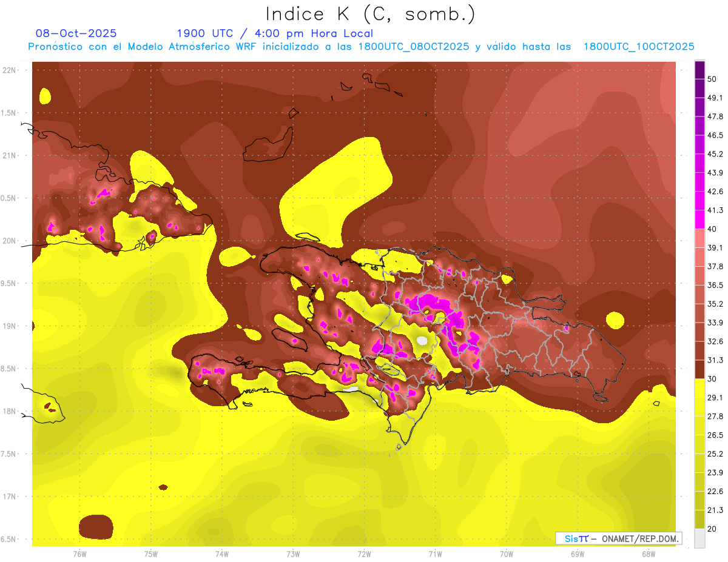Click latitude label '20N'
Screen dimensions: 728x562
point(10,241)
